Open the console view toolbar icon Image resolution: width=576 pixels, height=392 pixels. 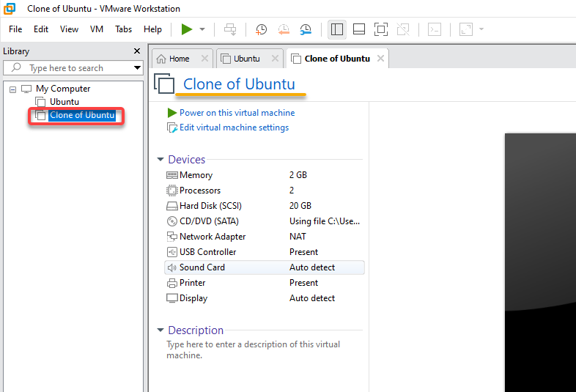(x=435, y=29)
